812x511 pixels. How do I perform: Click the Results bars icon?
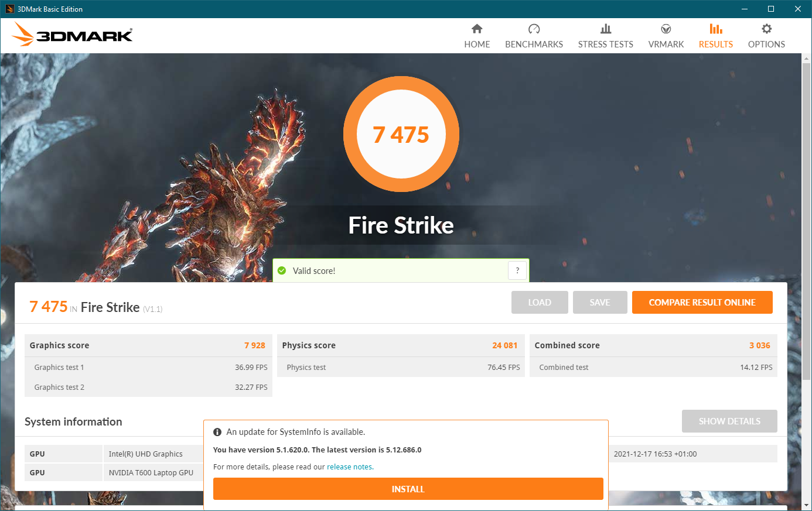pyautogui.click(x=716, y=29)
